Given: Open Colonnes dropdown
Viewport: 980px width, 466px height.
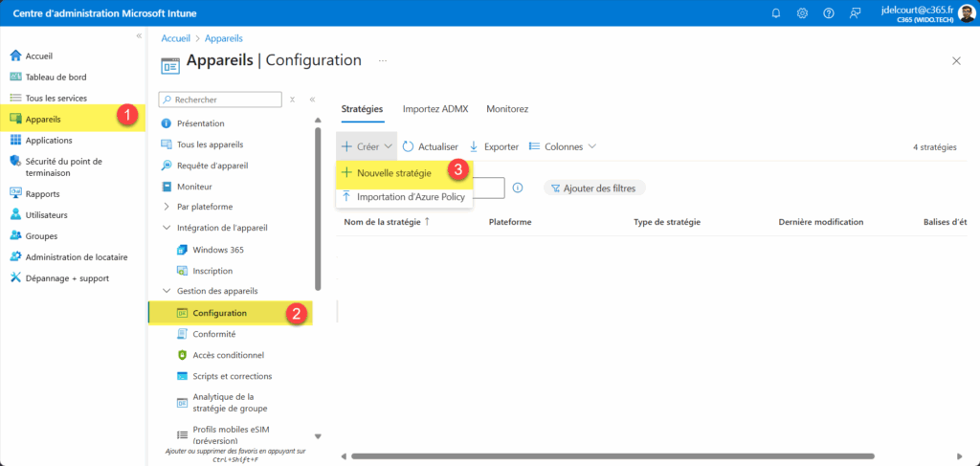Looking at the screenshot, I should (563, 146).
